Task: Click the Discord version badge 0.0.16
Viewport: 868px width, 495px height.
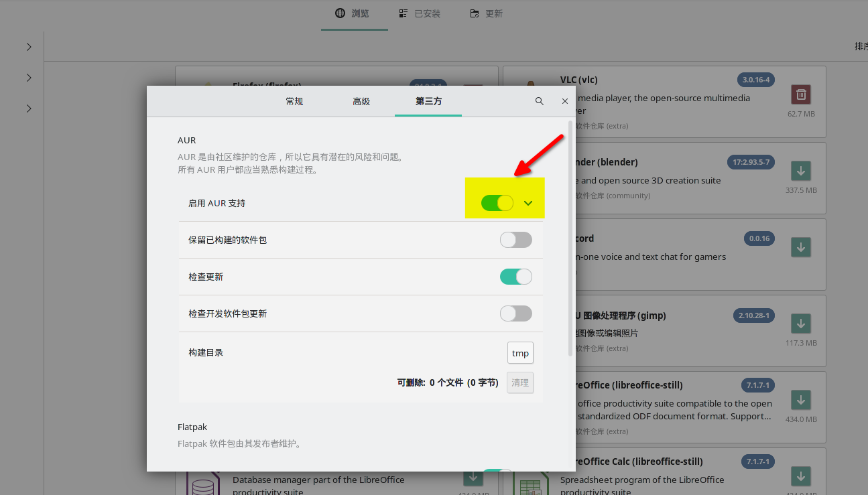Action: [759, 238]
